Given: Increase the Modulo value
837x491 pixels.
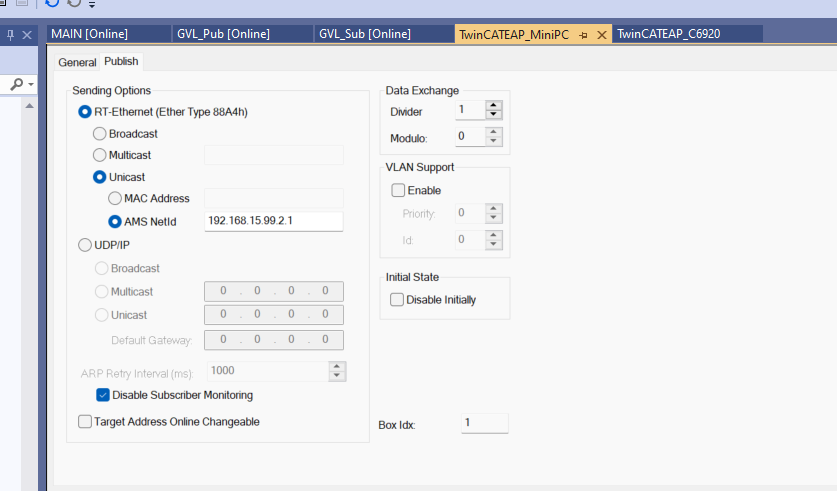Looking at the screenshot, I should click(x=494, y=132).
